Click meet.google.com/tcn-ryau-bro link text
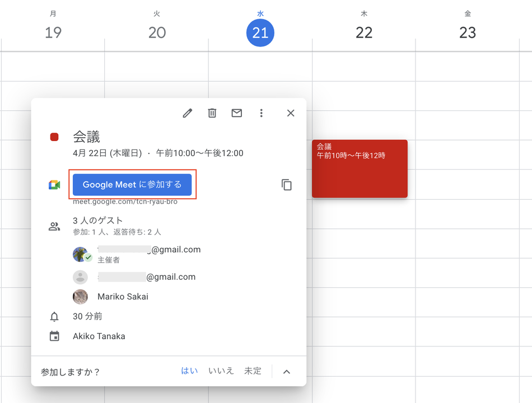The image size is (532, 403). [125, 201]
